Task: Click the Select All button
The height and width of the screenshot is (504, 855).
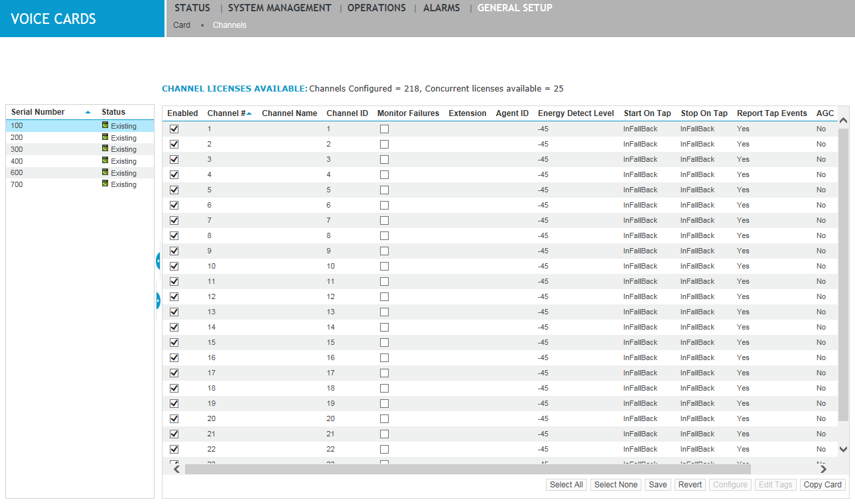Action: click(x=566, y=485)
